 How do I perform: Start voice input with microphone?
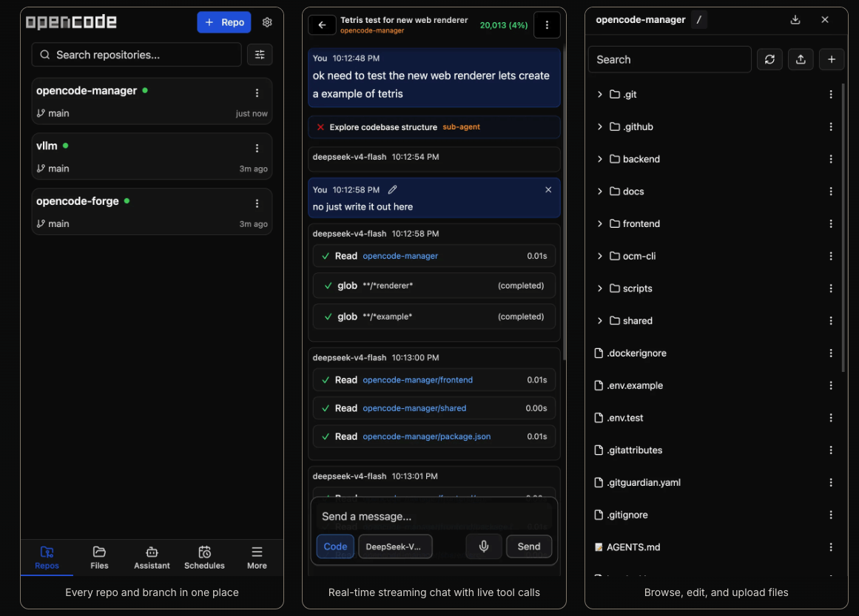pyautogui.click(x=484, y=546)
